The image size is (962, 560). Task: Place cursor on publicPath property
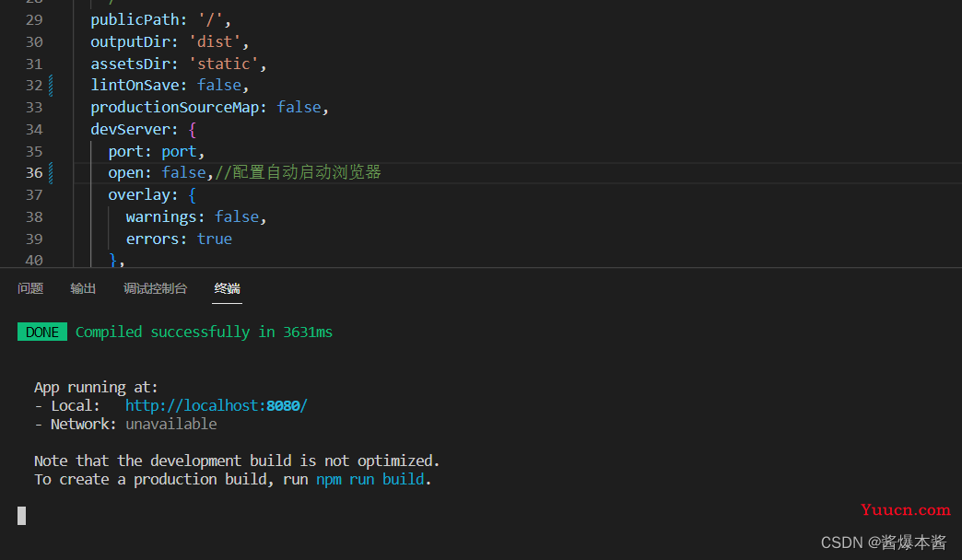click(x=135, y=19)
